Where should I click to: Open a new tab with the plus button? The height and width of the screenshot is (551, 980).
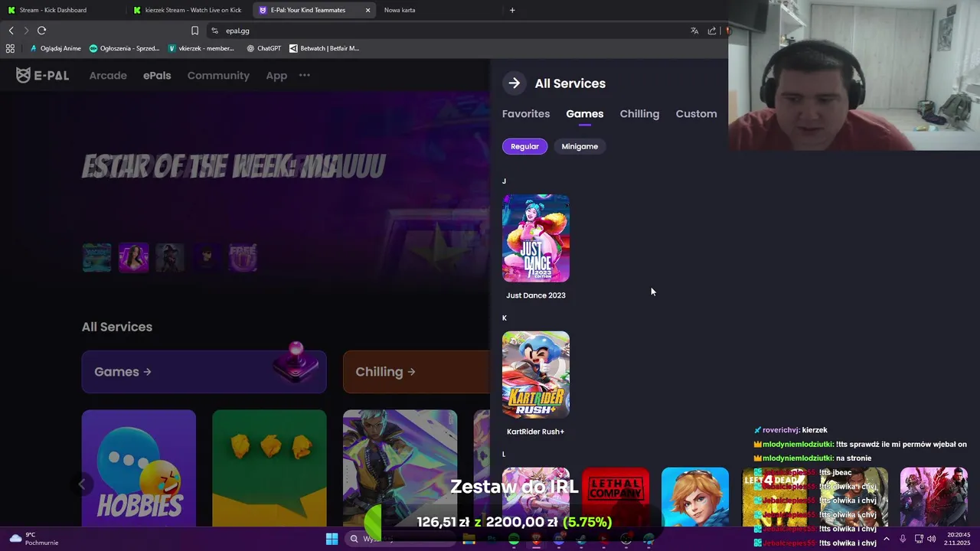click(x=512, y=10)
